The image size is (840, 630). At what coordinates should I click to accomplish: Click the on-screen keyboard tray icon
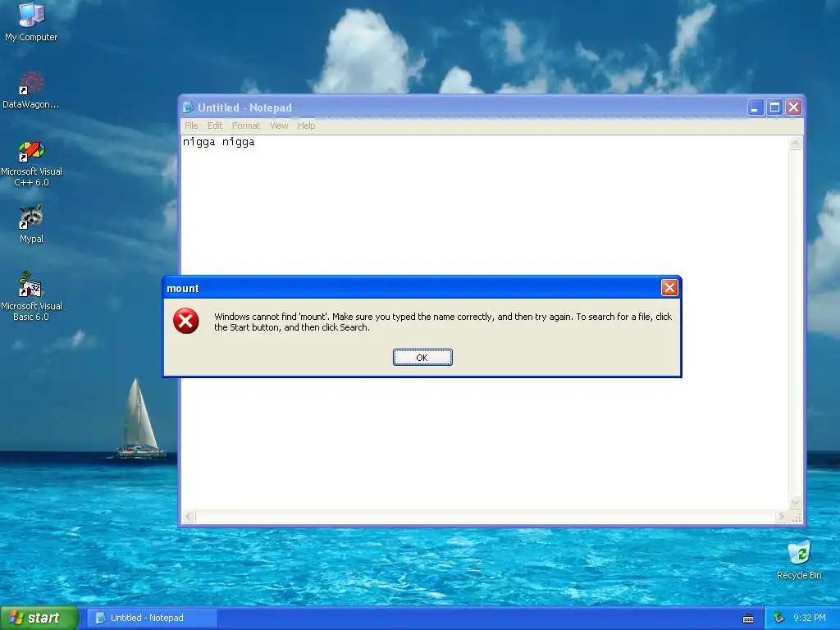click(x=748, y=619)
